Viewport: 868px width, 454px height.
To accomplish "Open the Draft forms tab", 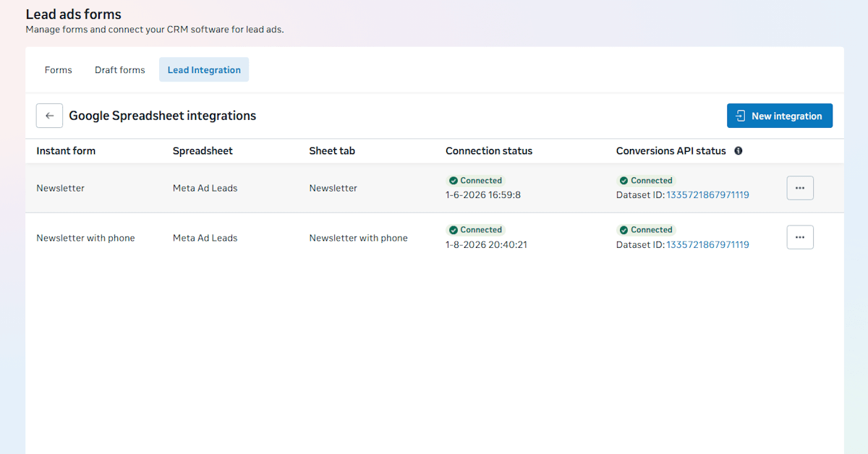I will click(x=120, y=70).
